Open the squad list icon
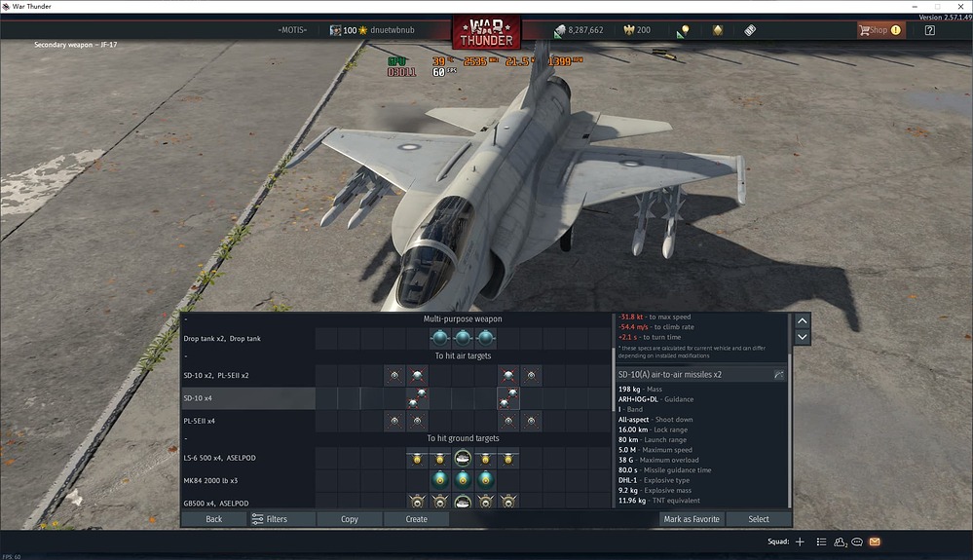Viewport: 973px width, 560px height. 821,541
